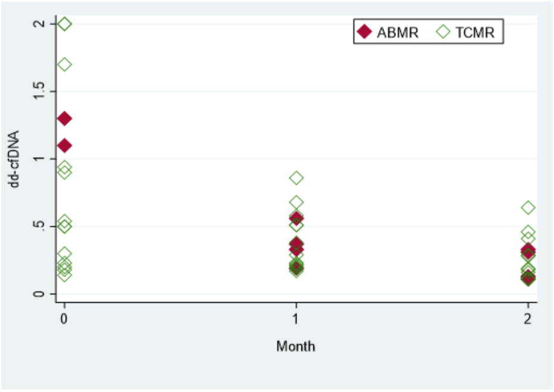Click the "Month" x-axis title
Screen dimensions: 554x392
click(296, 346)
